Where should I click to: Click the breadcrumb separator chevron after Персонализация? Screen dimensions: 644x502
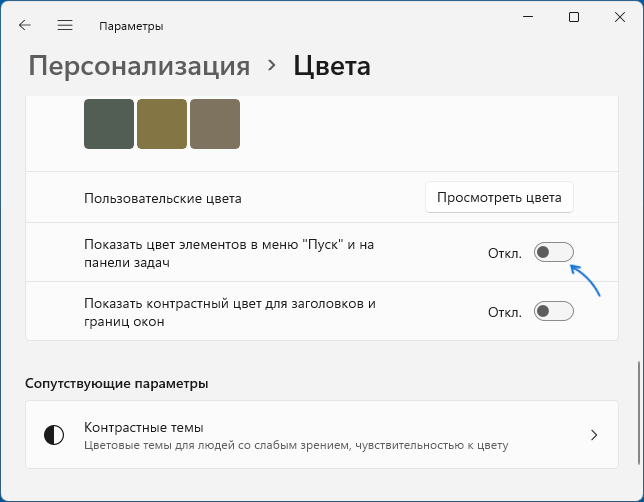[x=271, y=65]
